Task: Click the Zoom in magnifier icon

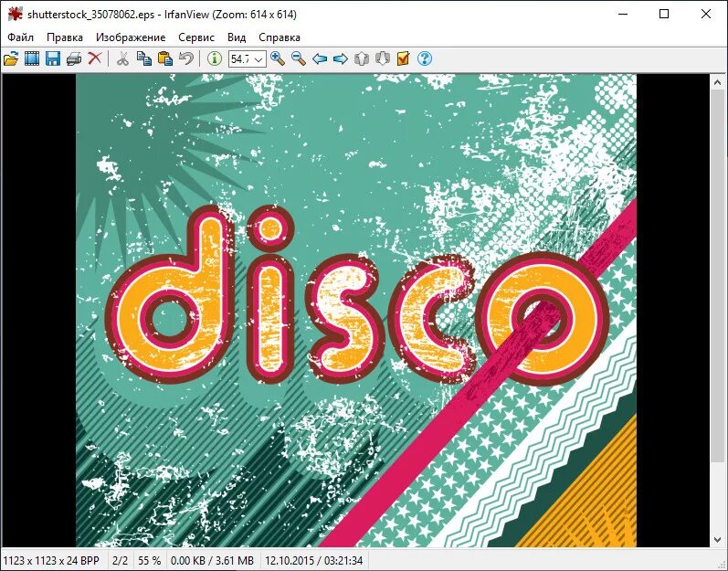Action: tap(278, 58)
